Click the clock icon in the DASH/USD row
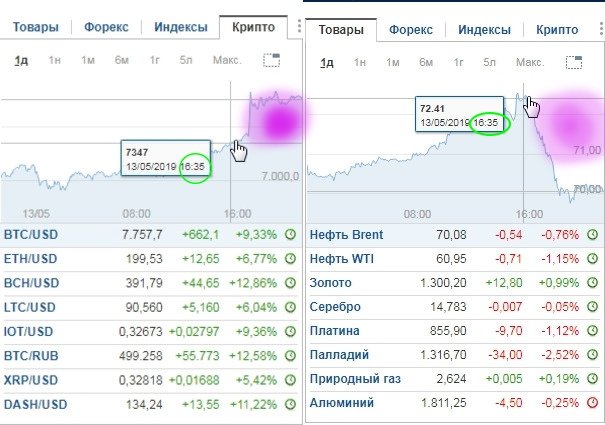Viewport: 605px width, 425px height. pyautogui.click(x=290, y=404)
